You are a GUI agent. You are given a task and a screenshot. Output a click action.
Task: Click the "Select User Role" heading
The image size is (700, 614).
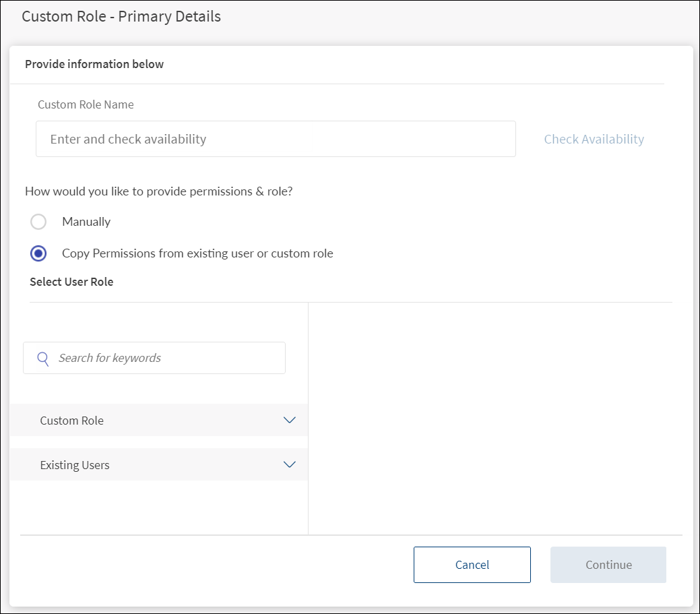coord(71,282)
